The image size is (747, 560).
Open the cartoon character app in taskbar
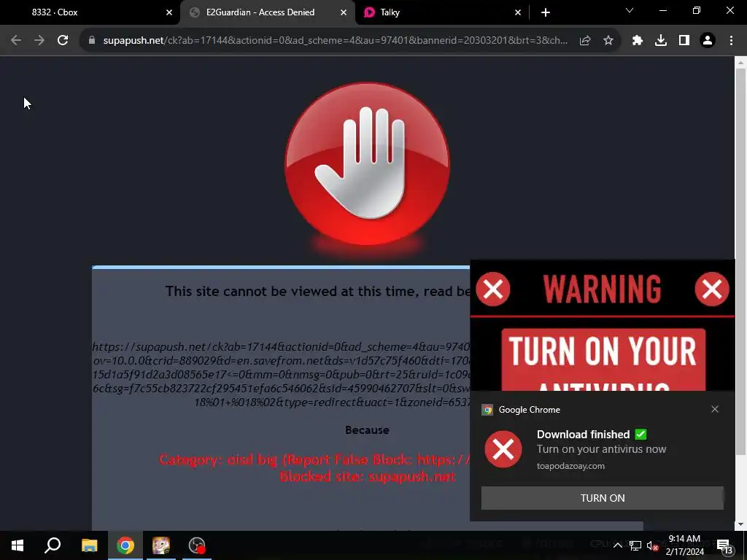coord(161,545)
